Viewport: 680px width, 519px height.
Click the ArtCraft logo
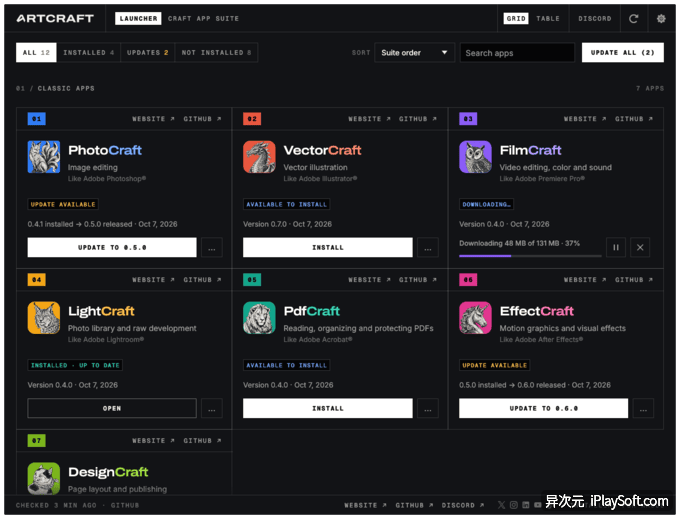coord(55,19)
